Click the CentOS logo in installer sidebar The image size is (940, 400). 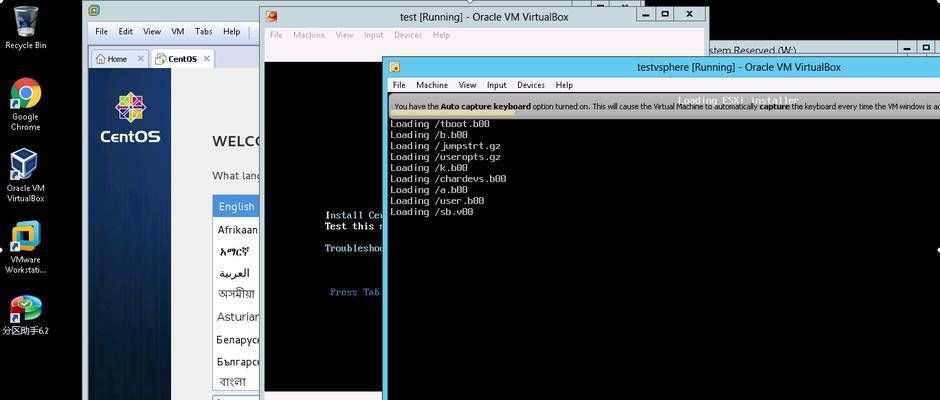coord(130,118)
